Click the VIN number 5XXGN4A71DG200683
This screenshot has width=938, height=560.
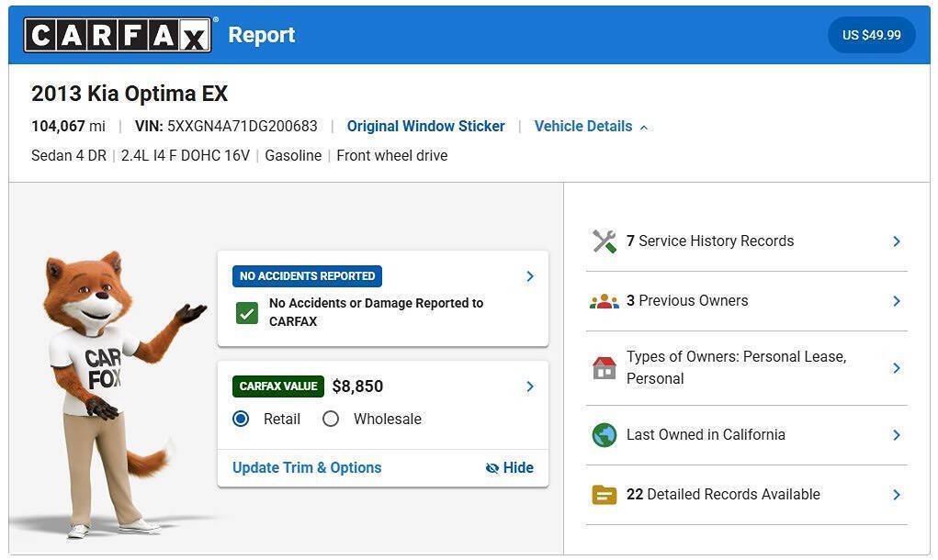[x=243, y=127]
